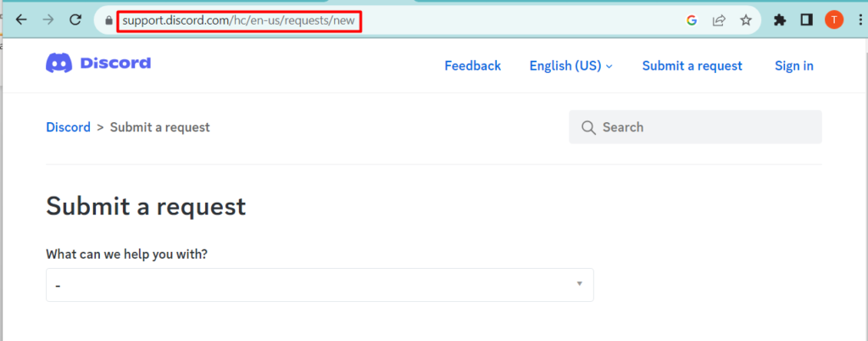Toggle the browser side panel icon

pos(807,20)
